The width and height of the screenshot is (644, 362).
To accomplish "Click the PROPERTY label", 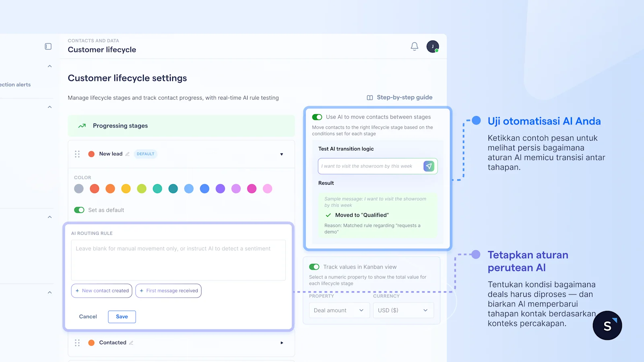I will [322, 296].
